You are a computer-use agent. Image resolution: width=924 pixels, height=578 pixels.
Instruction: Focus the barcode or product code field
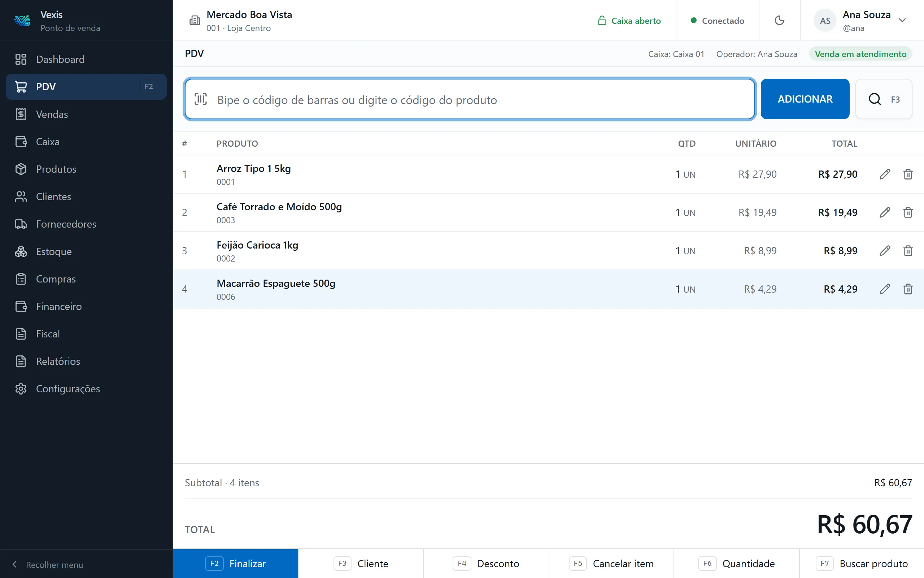pos(470,99)
